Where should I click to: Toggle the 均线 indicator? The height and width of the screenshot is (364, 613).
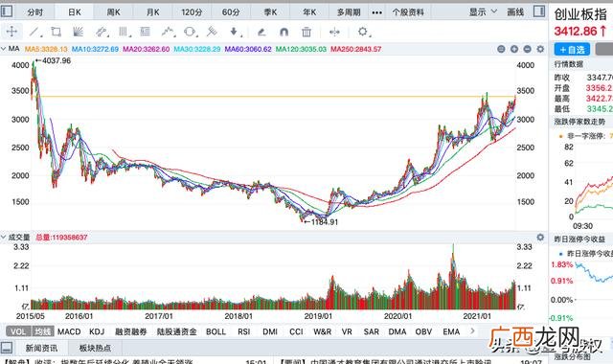coord(42,331)
